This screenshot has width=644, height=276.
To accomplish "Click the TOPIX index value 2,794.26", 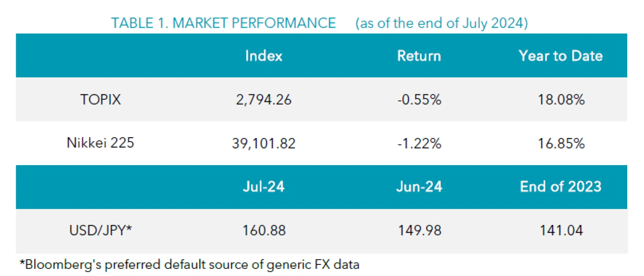I will tap(264, 100).
